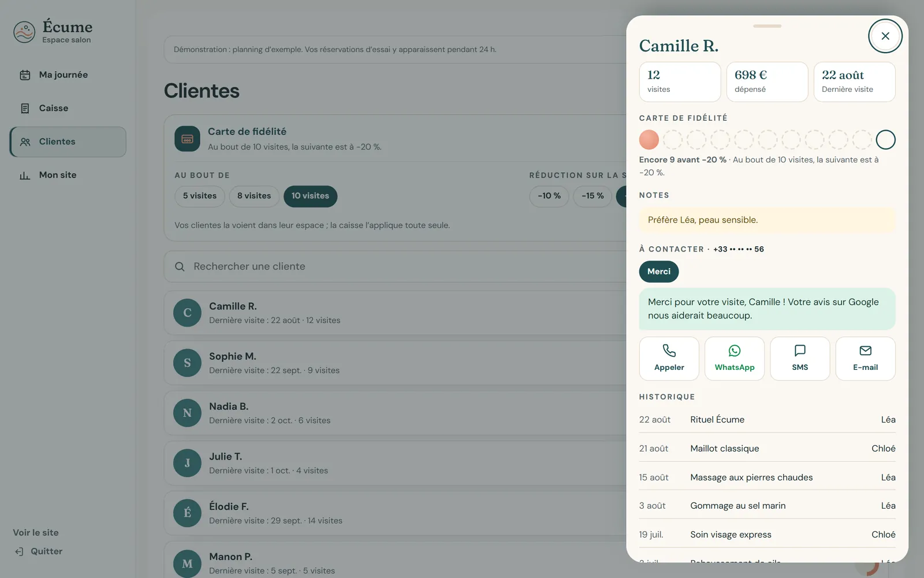Image resolution: width=924 pixels, height=578 pixels.
Task: Click the Merci pour votre visite message
Action: (x=767, y=309)
